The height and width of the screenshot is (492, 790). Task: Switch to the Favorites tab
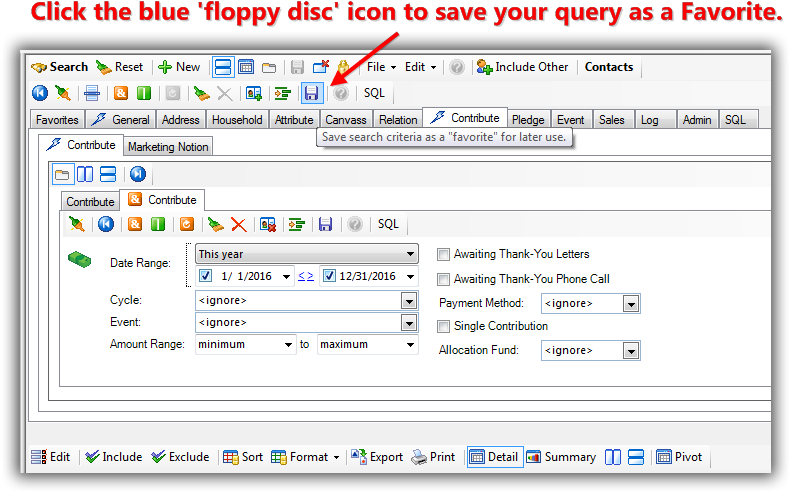click(57, 120)
